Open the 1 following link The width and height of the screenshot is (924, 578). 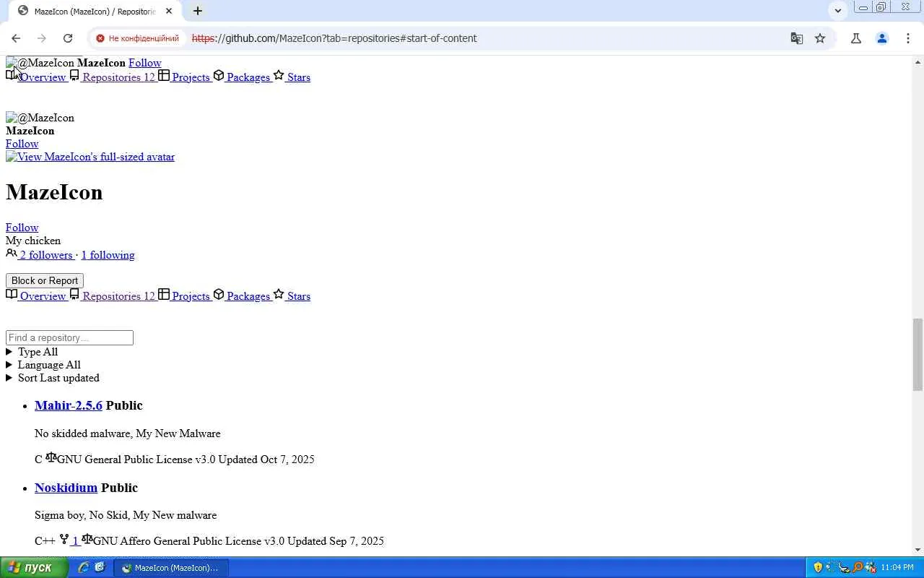click(108, 255)
